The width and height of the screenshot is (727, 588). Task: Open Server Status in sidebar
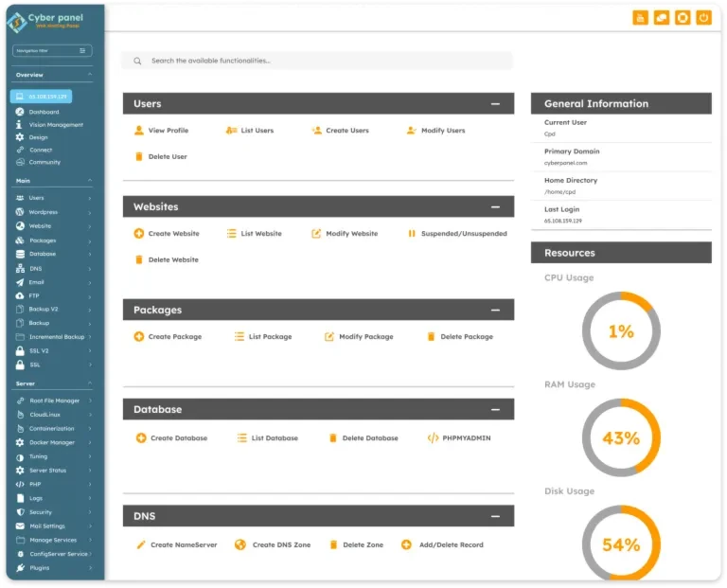(x=52, y=471)
